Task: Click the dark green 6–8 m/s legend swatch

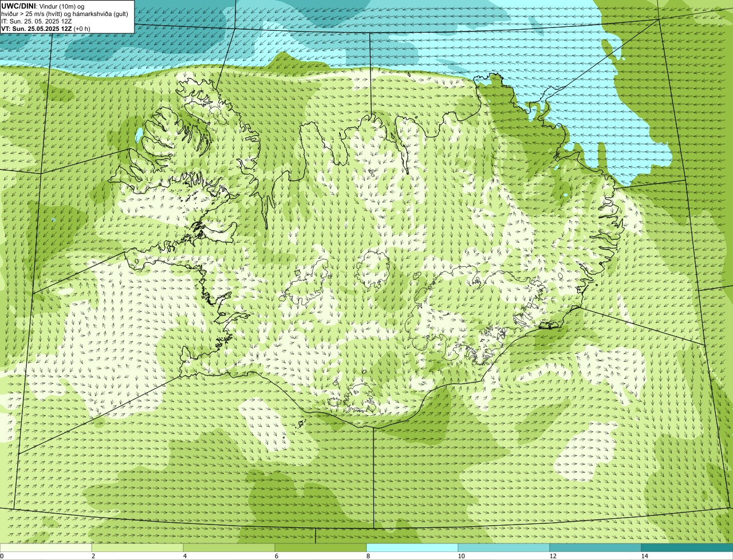Action: [x=321, y=548]
